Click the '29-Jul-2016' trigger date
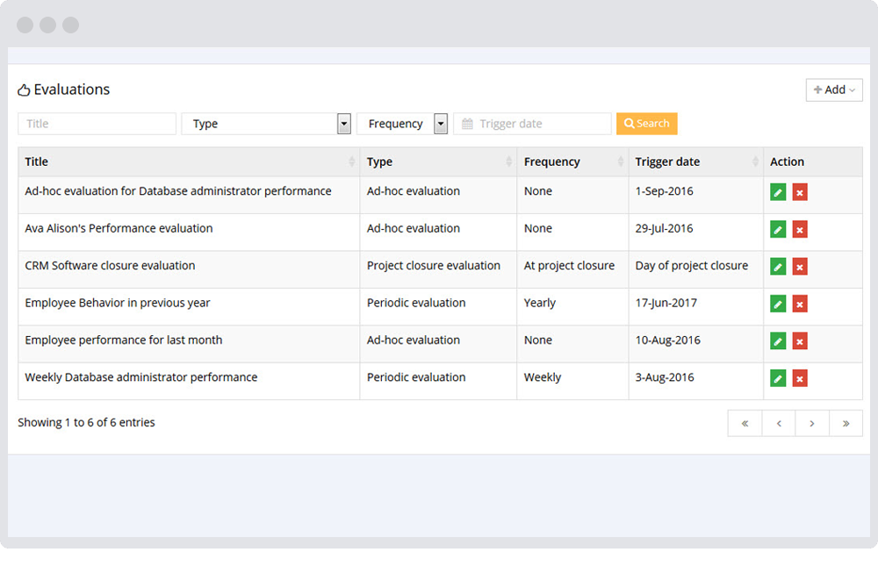The height and width of the screenshot is (588, 878). coord(664,228)
